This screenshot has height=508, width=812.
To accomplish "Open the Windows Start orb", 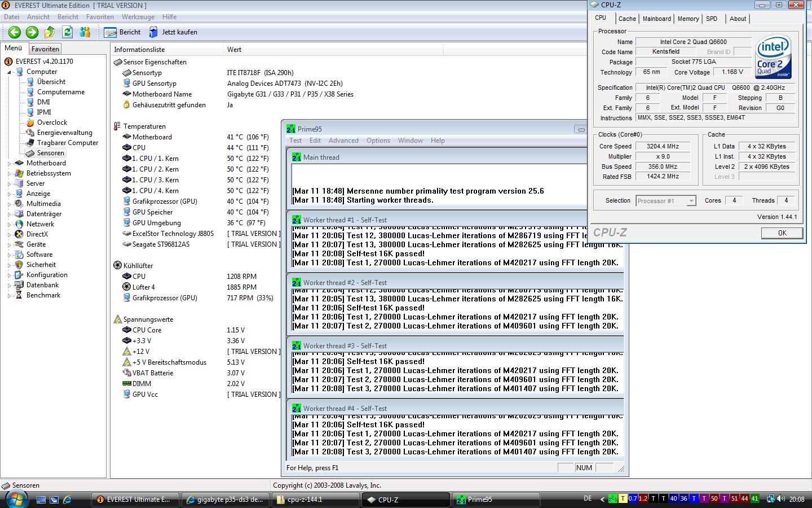I will click(15, 499).
